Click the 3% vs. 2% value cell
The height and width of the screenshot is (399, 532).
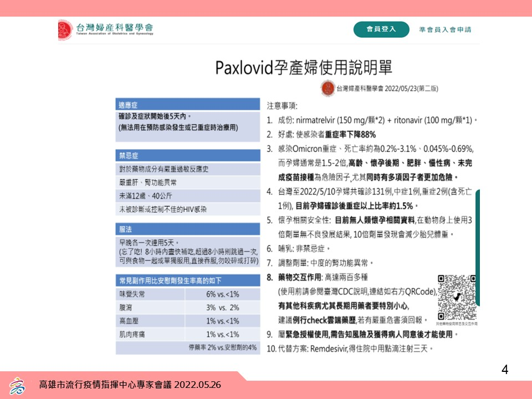point(223,308)
